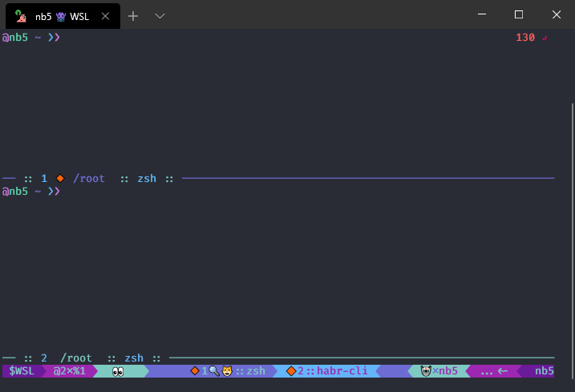Switch to tmux window '2 :: habr-cli'
Screen dimensions: 575x392
[327, 371]
